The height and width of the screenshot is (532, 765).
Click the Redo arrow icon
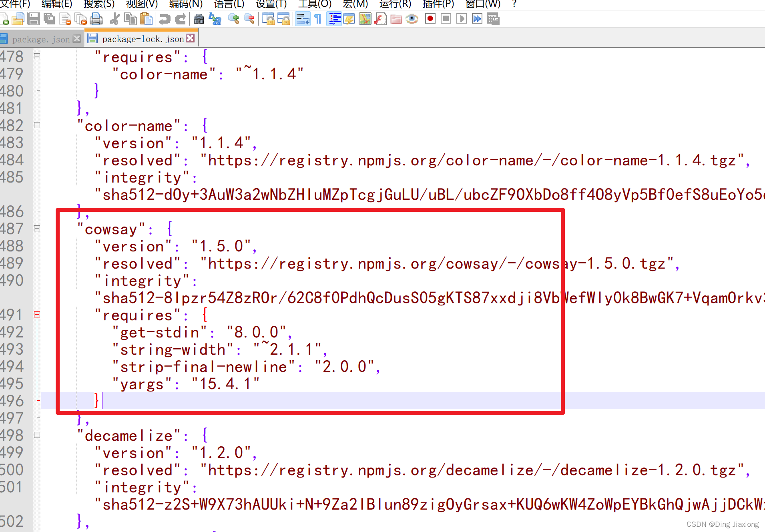[x=181, y=19]
